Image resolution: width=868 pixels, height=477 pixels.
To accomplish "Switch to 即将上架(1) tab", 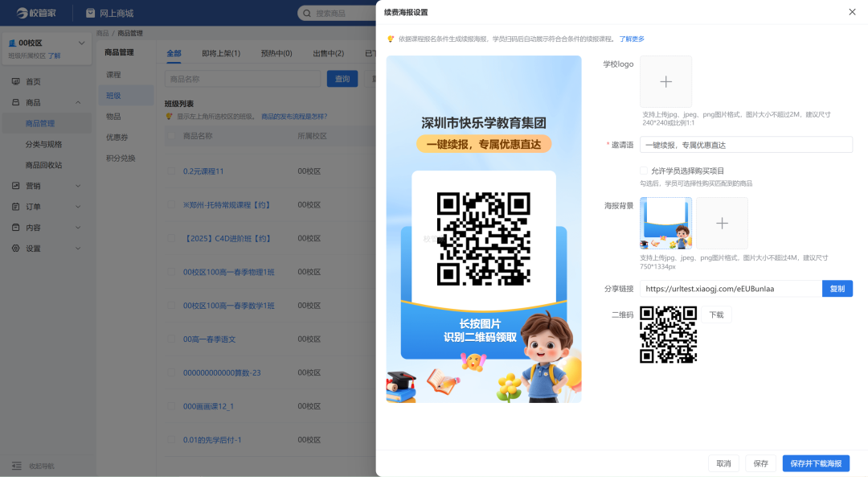I will 221,53.
